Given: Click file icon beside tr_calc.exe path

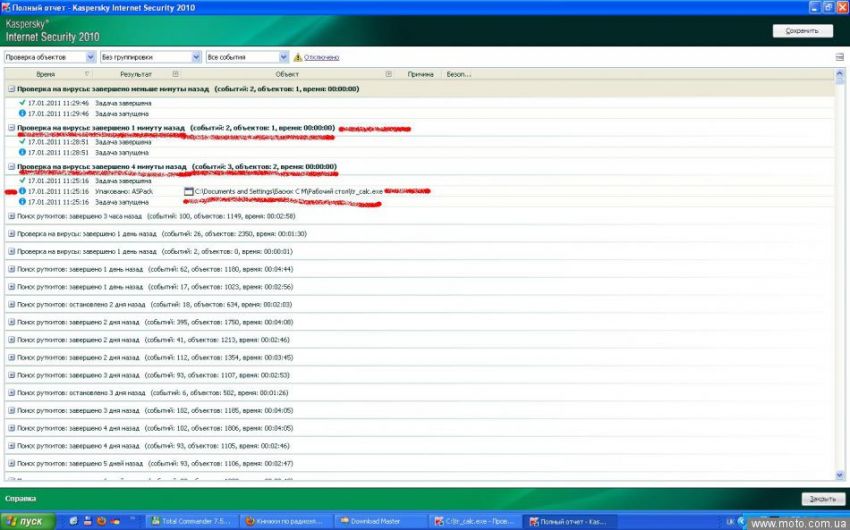Looking at the screenshot, I should pos(189,191).
